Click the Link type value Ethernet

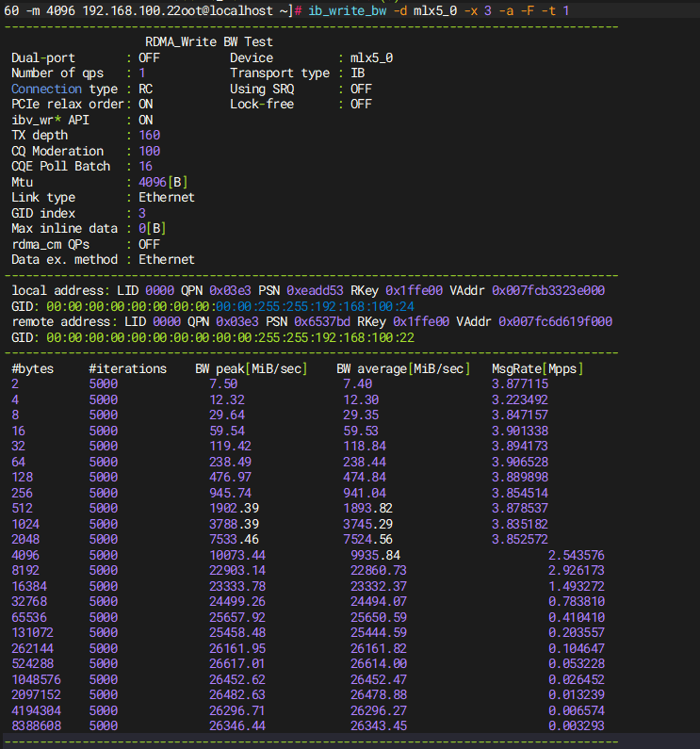(166, 198)
